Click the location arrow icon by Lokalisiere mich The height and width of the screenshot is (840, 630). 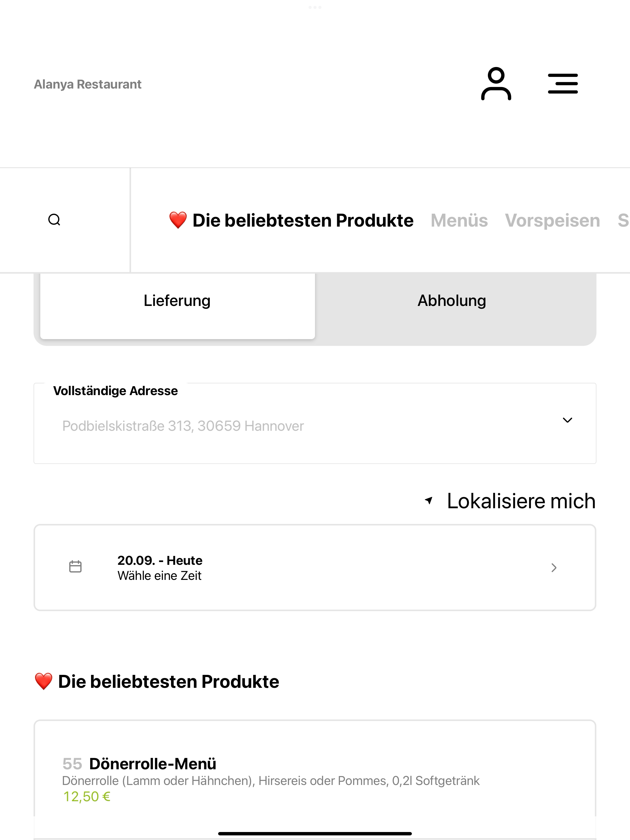tap(429, 501)
